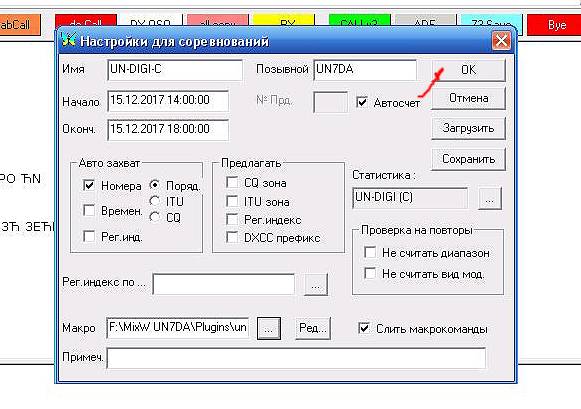This screenshot has height=409, width=581.
Task: Click the orange abCall macro button
Action: pos(19,25)
